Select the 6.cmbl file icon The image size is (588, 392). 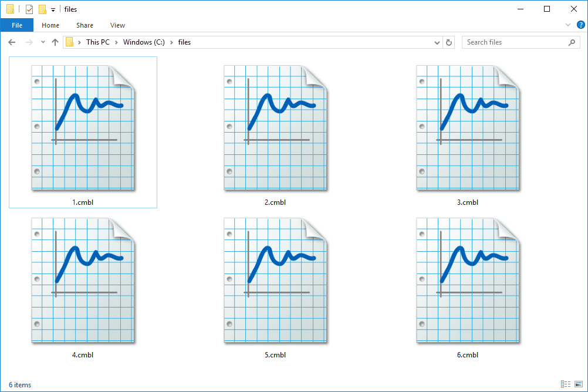coord(468,281)
